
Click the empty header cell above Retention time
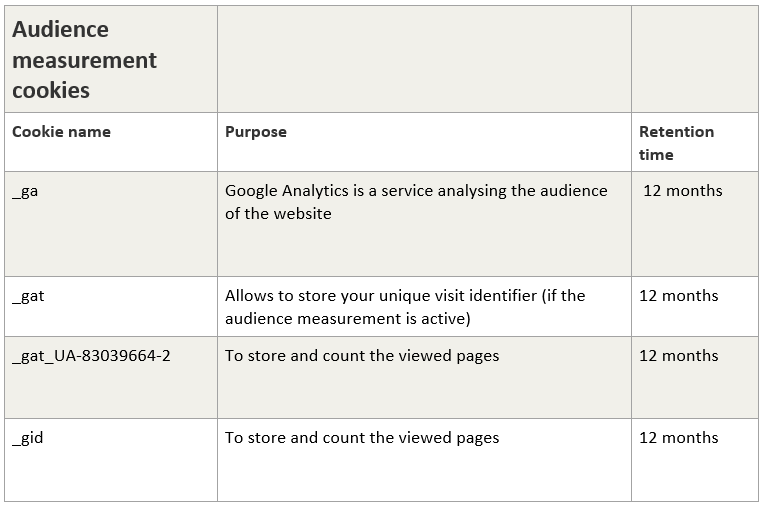[695, 59]
